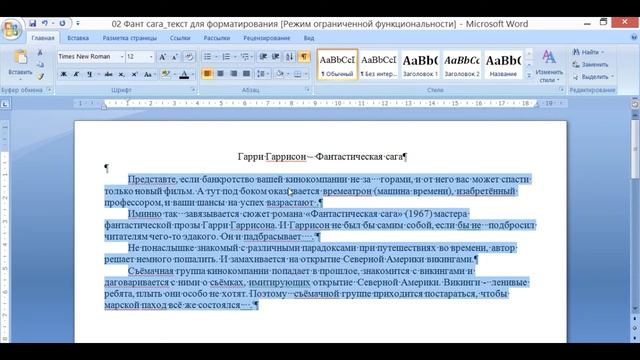Open the font color dropdown arrow
Viewport: 640px width, 360px height.
pos(192,74)
